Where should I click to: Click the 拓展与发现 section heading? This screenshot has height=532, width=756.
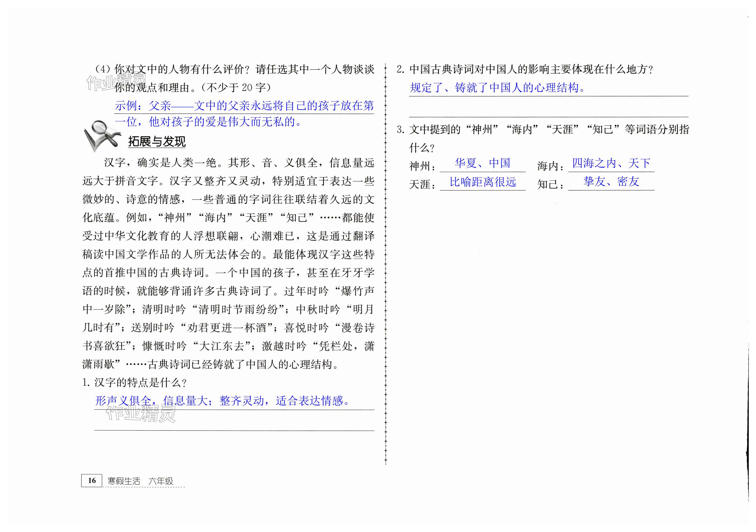pos(157,142)
